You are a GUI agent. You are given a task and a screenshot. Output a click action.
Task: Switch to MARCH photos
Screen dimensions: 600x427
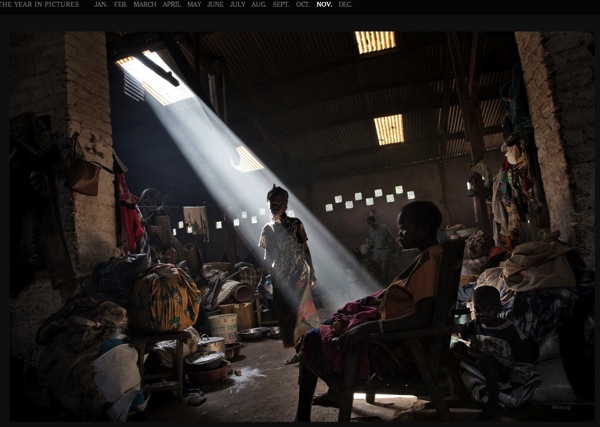tap(145, 5)
